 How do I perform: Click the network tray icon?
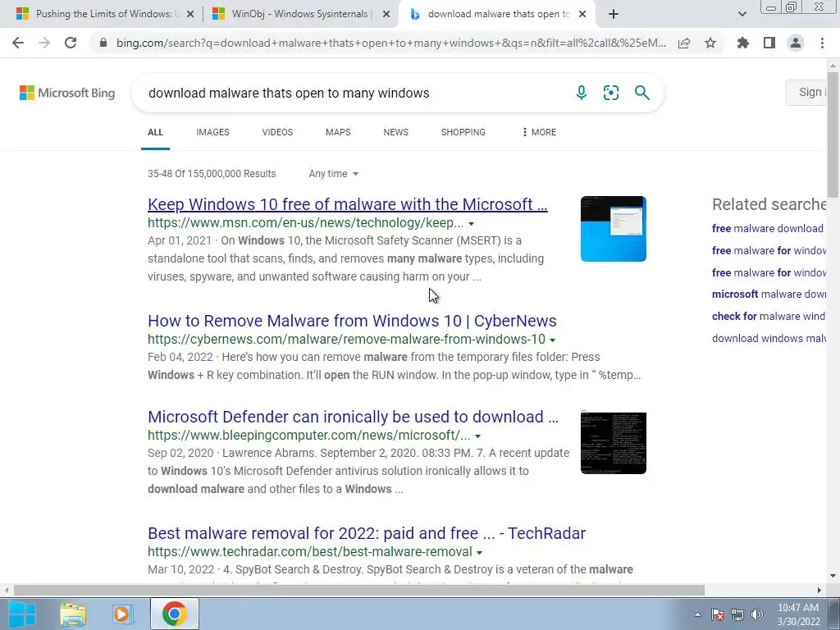pos(737,614)
